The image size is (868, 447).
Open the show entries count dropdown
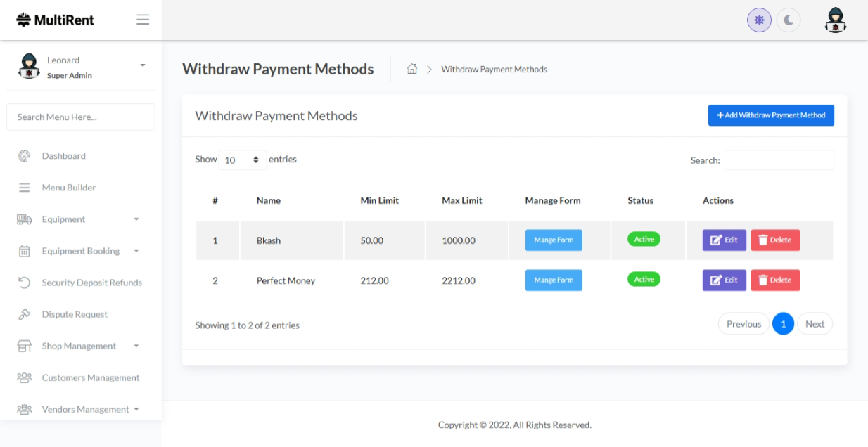click(242, 160)
